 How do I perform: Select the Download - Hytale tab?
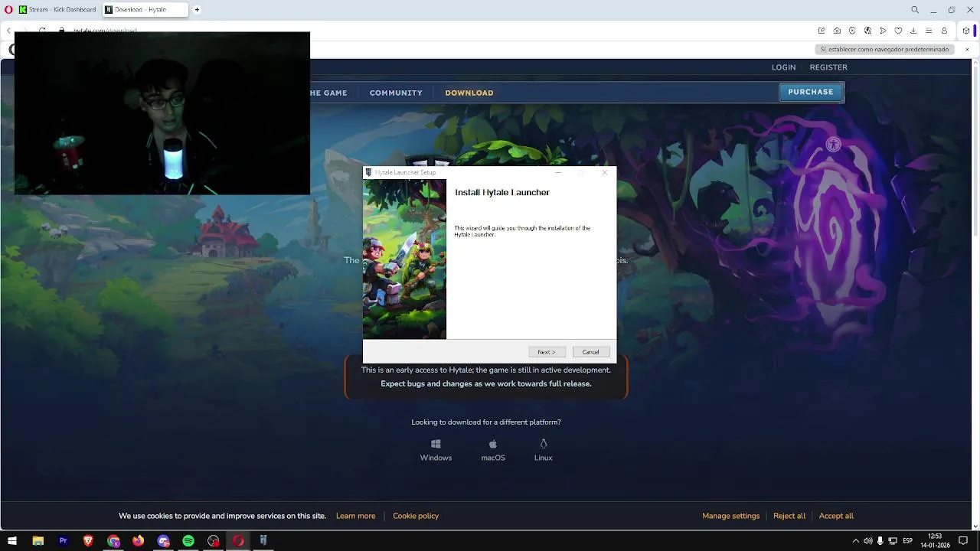pyautogui.click(x=145, y=10)
